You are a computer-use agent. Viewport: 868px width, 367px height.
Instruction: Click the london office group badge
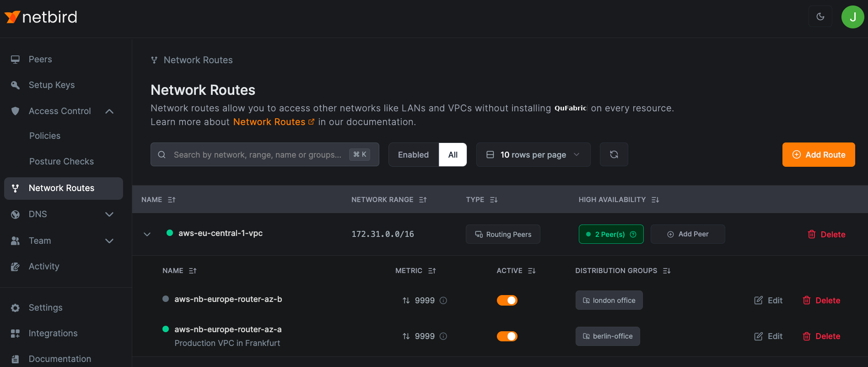609,301
